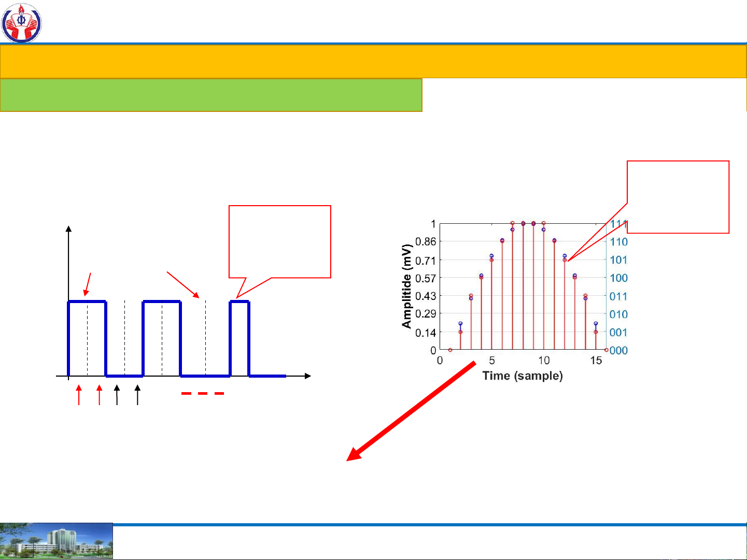Click the campus building photo in footer
This screenshot has width=747, height=560.
click(56, 541)
